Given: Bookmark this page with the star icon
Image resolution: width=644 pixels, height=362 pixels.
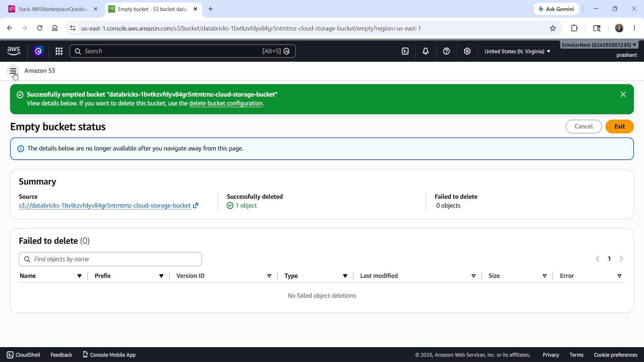Looking at the screenshot, I should (x=553, y=28).
